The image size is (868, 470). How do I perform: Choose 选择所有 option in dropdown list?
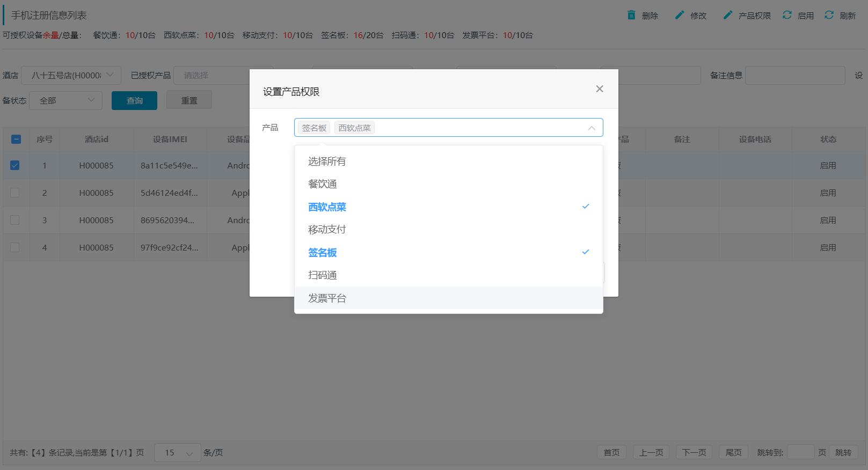click(327, 161)
